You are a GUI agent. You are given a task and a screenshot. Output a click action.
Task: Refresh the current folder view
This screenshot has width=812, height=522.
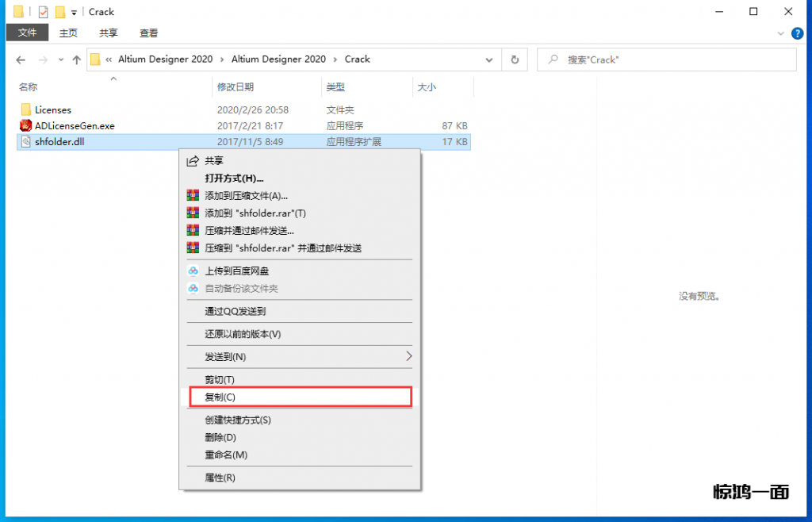click(x=515, y=59)
